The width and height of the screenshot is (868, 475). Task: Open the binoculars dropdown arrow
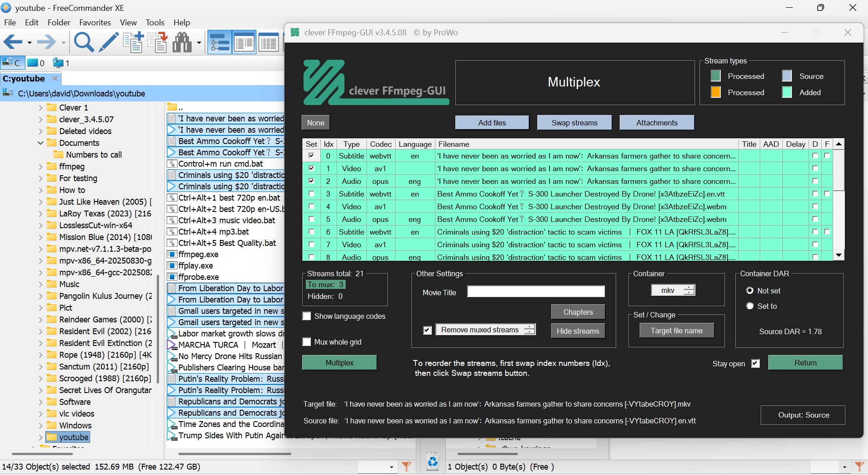199,43
